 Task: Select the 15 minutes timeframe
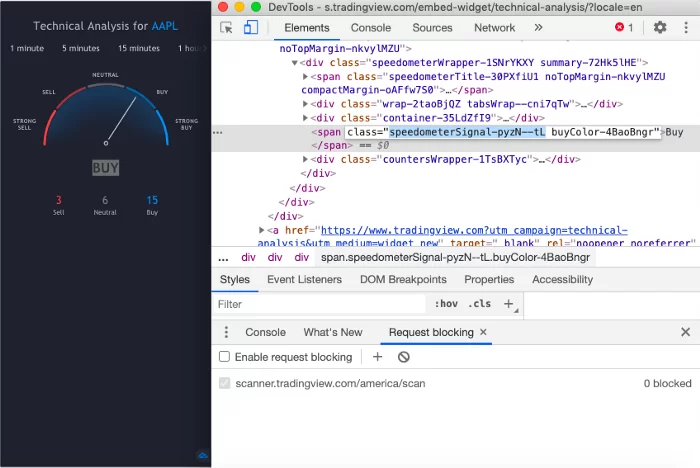pos(139,48)
